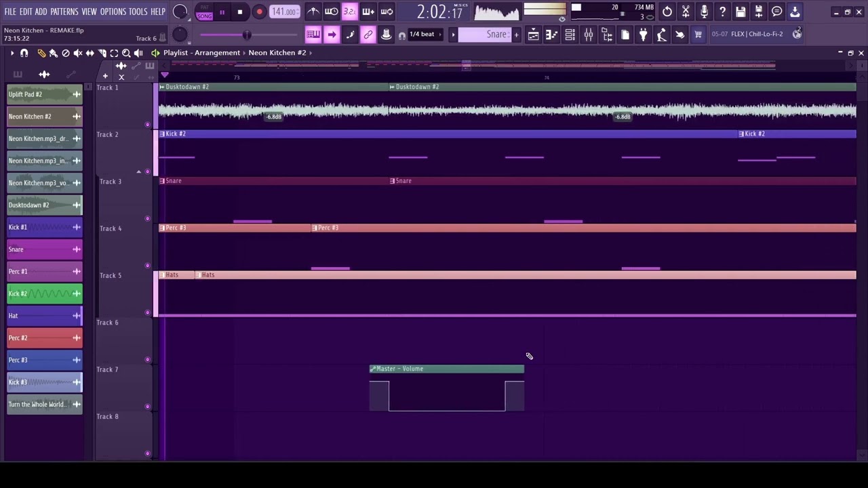The height and width of the screenshot is (488, 868).
Task: Open the tempo tapper icon
Action: click(x=661, y=35)
